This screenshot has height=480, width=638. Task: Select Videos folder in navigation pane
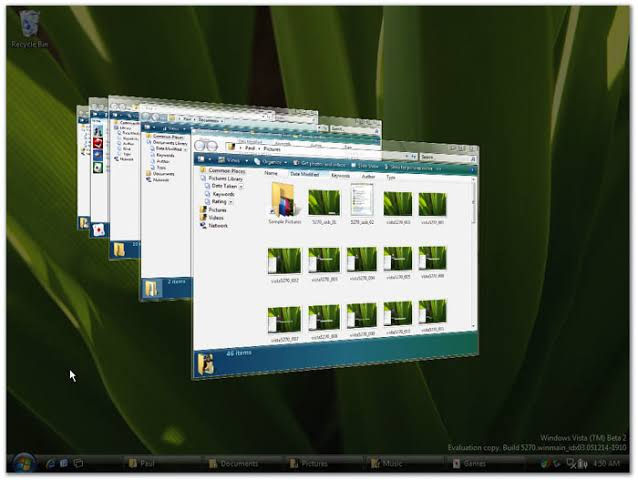point(212,218)
